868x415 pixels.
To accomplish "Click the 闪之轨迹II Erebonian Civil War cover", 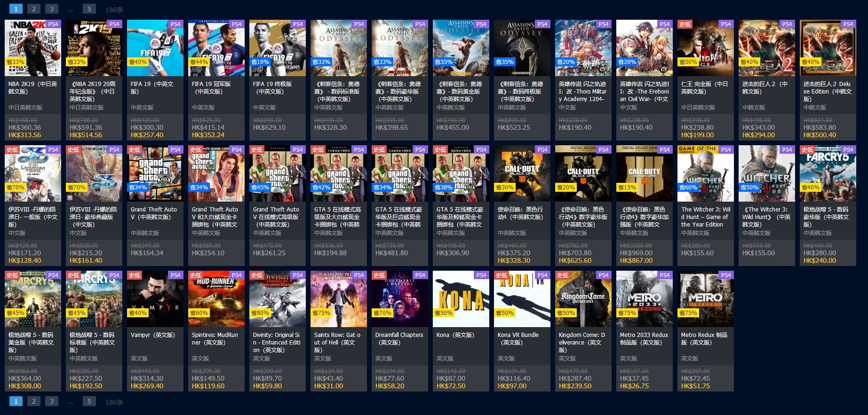I will tap(645, 48).
